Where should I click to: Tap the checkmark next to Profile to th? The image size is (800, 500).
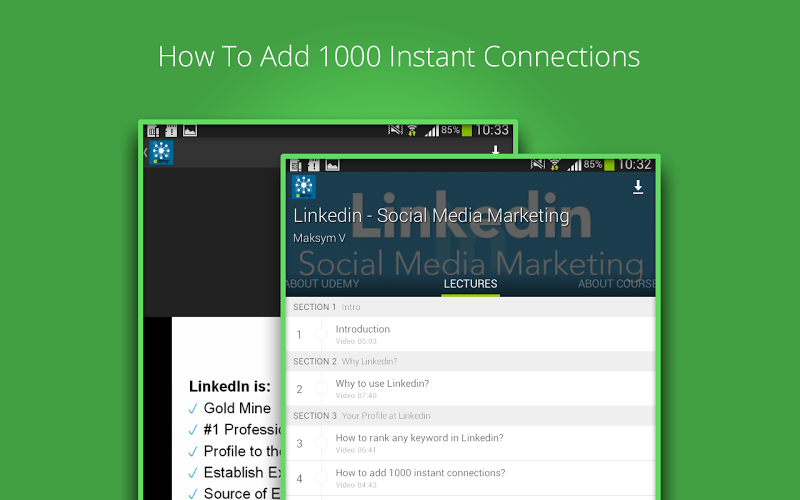click(193, 452)
